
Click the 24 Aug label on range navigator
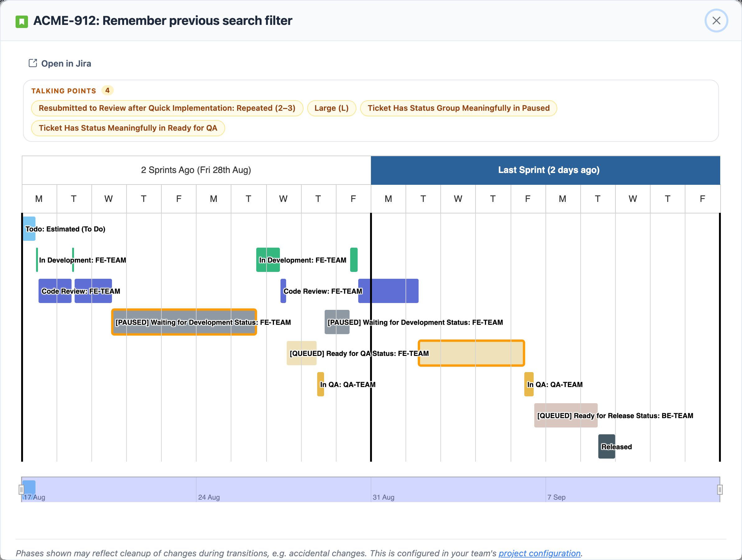[209, 497]
